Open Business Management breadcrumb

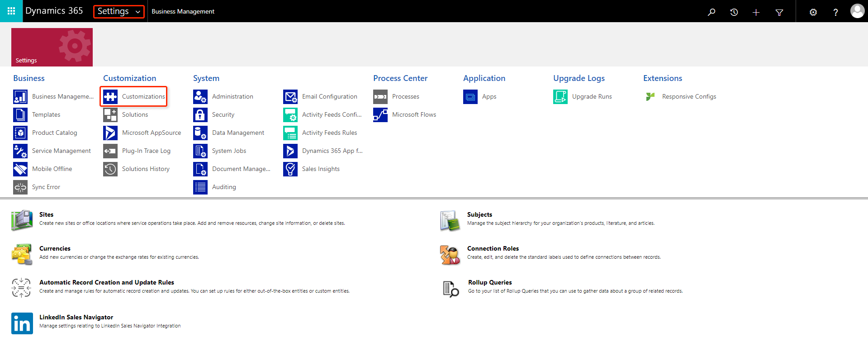[183, 11]
